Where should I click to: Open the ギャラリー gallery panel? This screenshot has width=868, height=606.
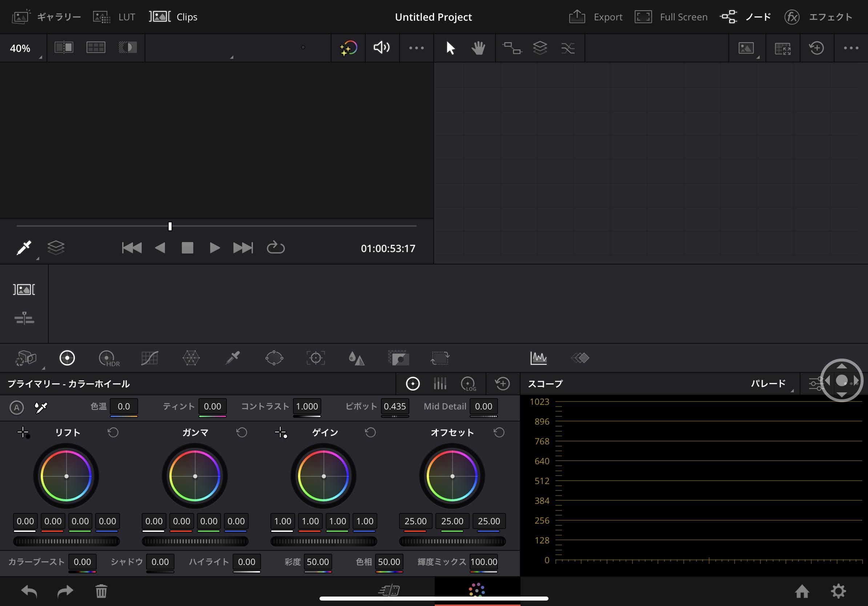tap(47, 17)
